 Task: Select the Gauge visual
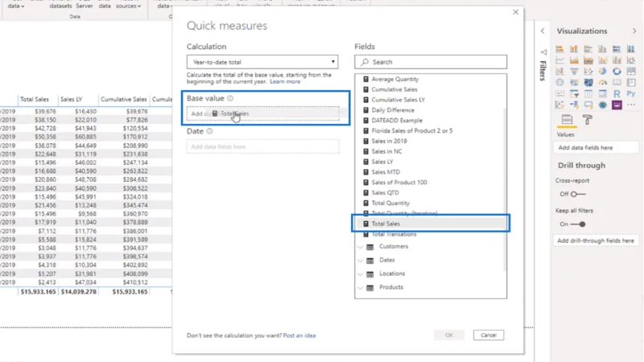click(x=602, y=82)
